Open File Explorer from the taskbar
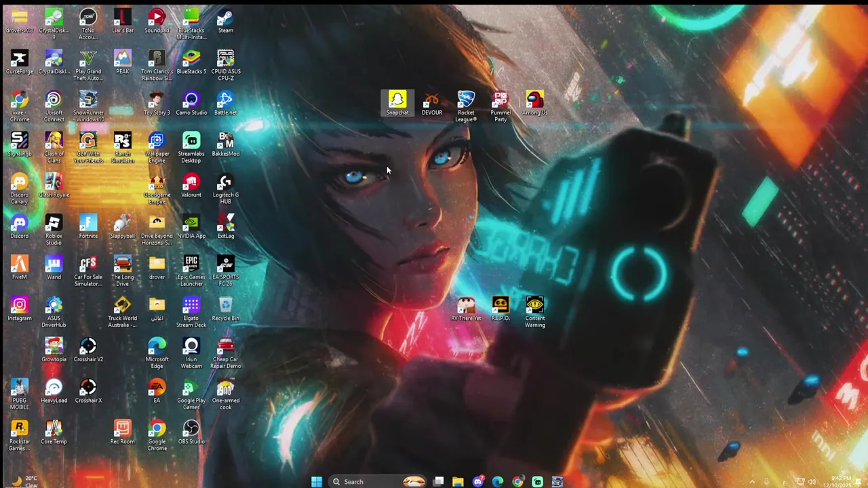 (458, 482)
